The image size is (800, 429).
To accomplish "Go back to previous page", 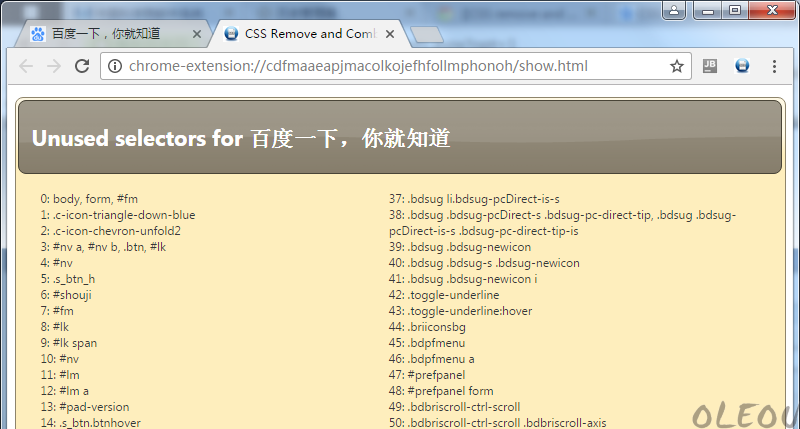I will click(26, 66).
